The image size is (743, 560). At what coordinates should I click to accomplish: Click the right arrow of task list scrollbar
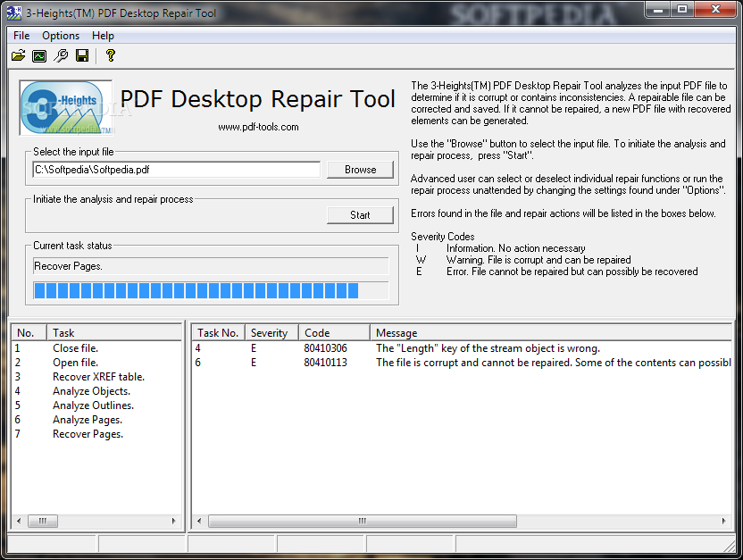(x=174, y=522)
